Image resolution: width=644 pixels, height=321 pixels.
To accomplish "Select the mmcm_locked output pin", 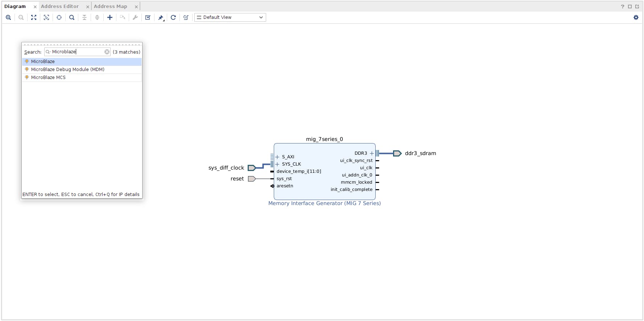I will 356,182.
